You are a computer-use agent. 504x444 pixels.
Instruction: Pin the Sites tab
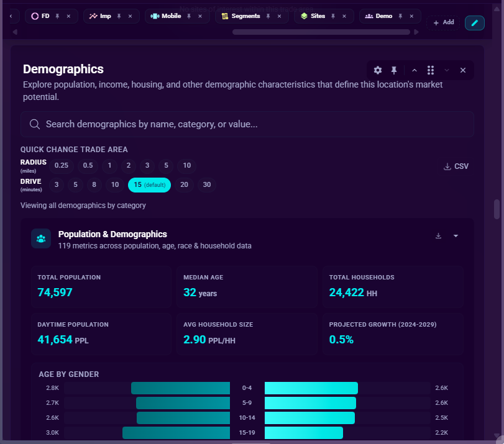(333, 16)
